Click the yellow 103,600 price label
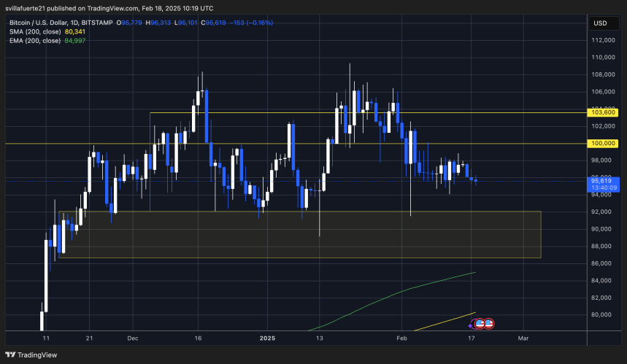Image resolution: width=627 pixels, height=364 pixels. point(605,113)
